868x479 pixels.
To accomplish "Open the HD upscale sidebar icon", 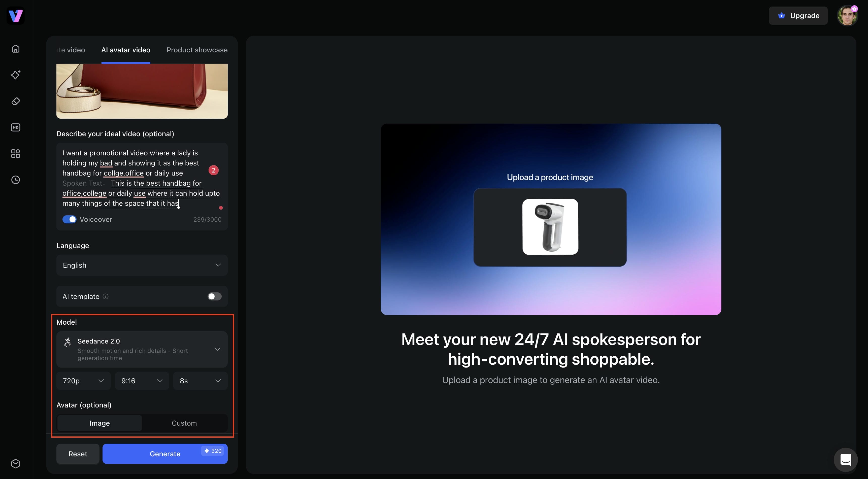I will [x=16, y=127].
